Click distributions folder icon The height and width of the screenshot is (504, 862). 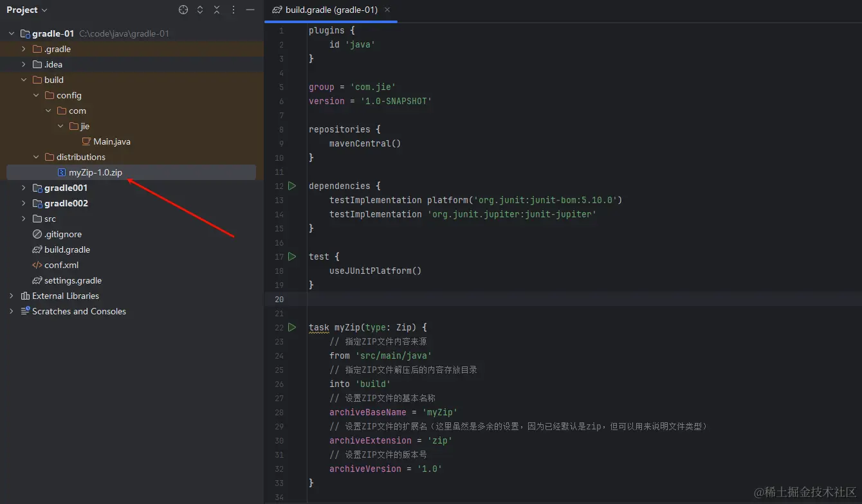50,157
